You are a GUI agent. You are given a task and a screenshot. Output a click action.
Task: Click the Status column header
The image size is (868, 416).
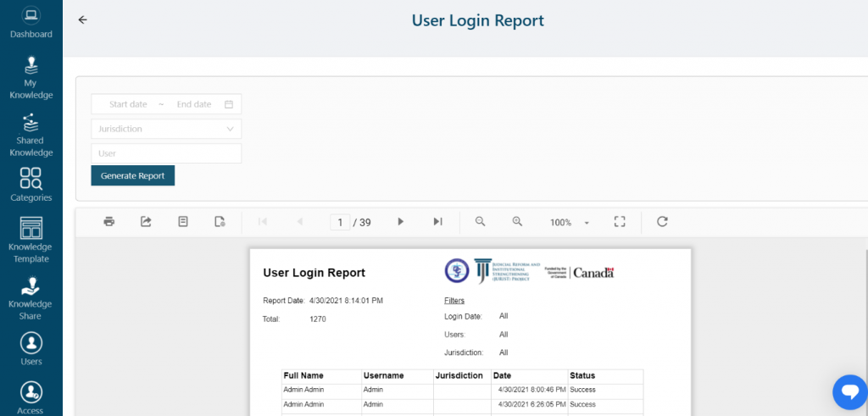coord(582,375)
